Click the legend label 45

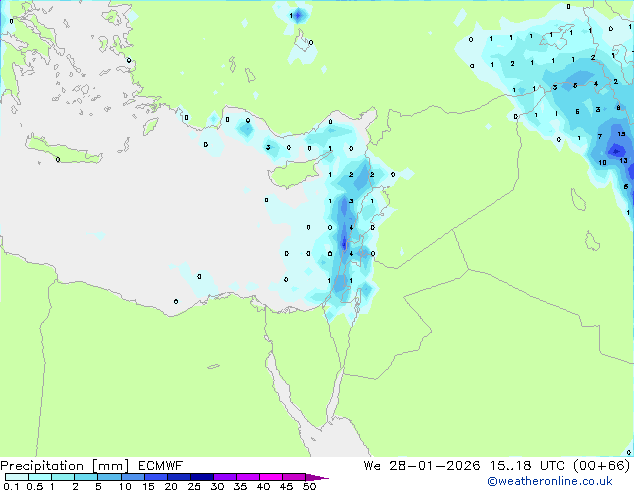click(286, 486)
